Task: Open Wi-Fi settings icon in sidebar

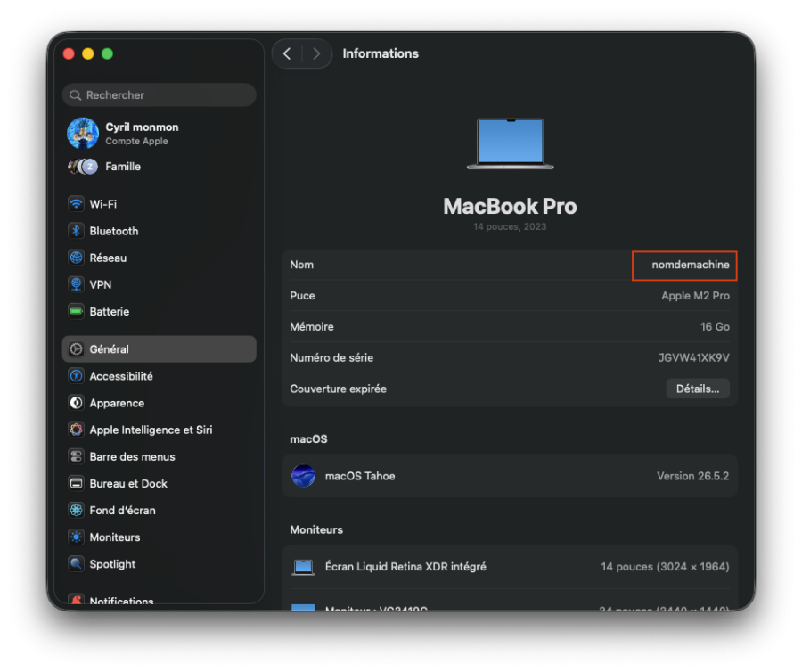Action: (x=77, y=204)
